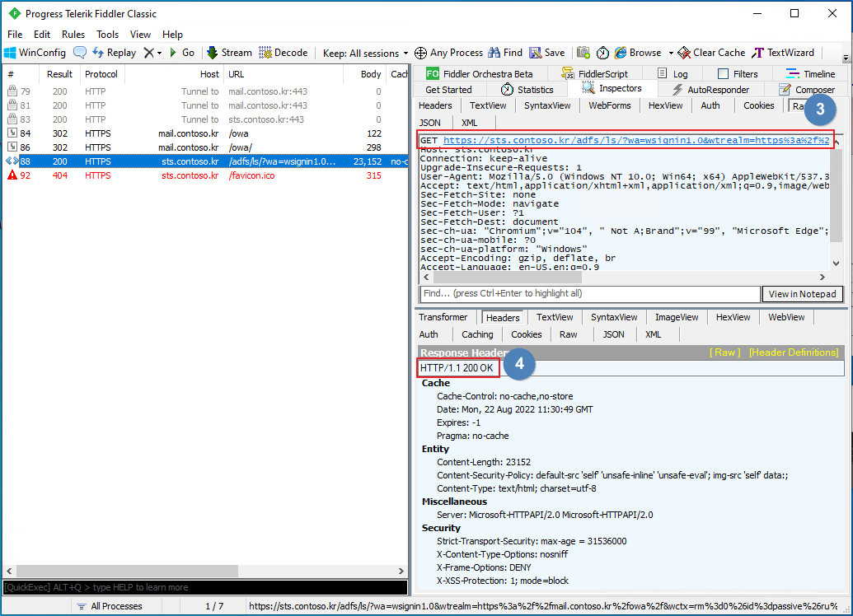Select request WebForms inspector tab
Screen dimensions: 853x616
click(610, 105)
